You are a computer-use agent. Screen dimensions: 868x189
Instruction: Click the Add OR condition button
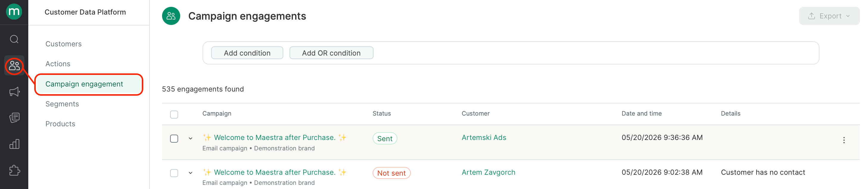click(331, 53)
